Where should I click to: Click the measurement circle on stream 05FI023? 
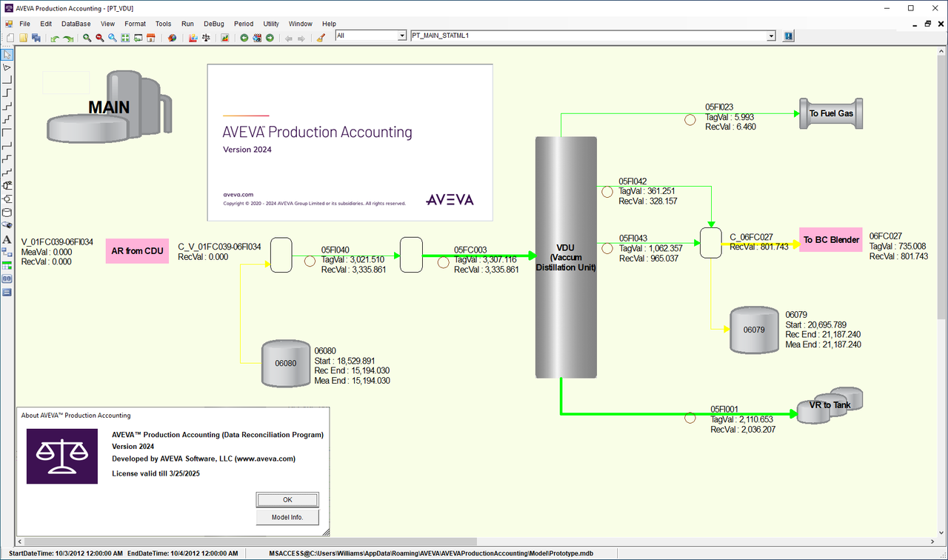pos(690,120)
